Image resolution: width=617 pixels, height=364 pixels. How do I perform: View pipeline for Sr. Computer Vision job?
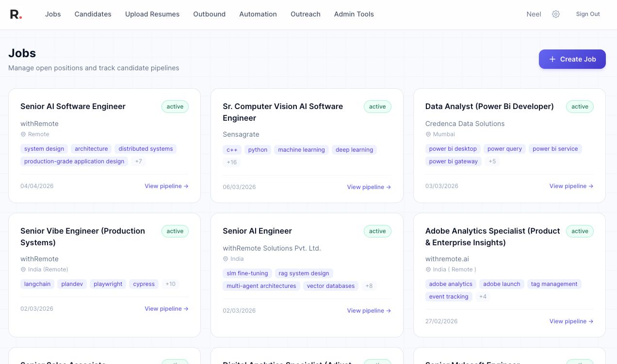369,187
